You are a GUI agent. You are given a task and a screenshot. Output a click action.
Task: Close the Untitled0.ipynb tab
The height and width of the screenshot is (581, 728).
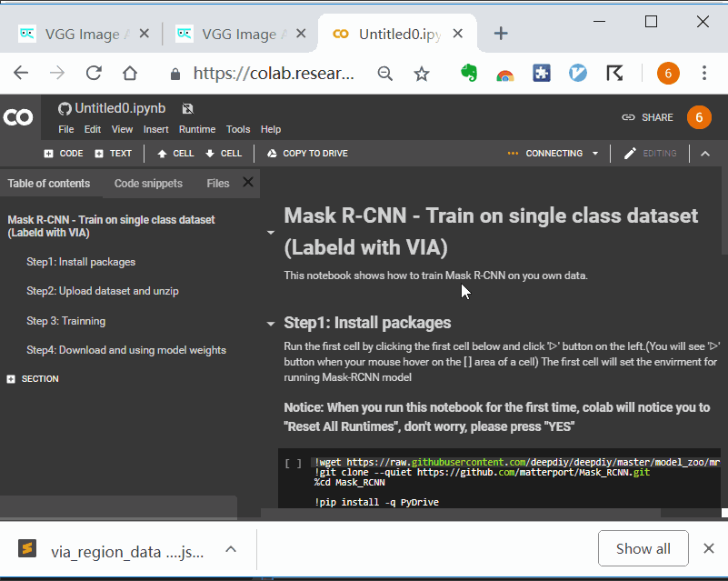(x=458, y=34)
